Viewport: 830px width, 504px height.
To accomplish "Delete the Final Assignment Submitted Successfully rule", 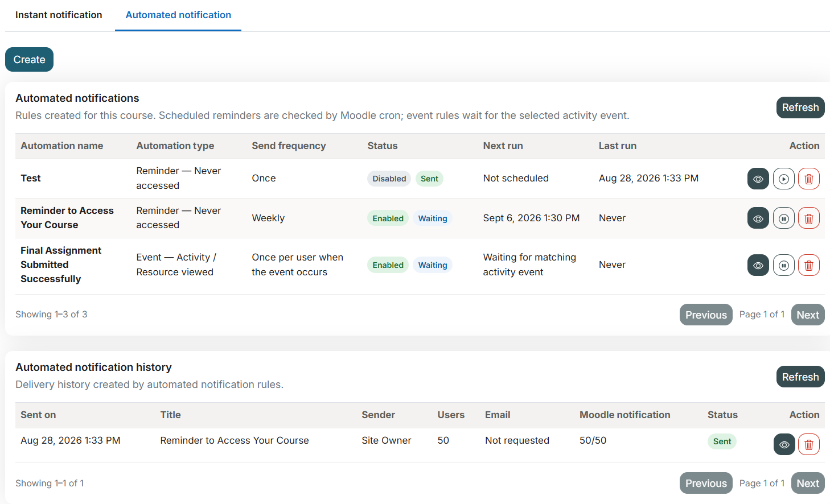I will click(x=808, y=265).
